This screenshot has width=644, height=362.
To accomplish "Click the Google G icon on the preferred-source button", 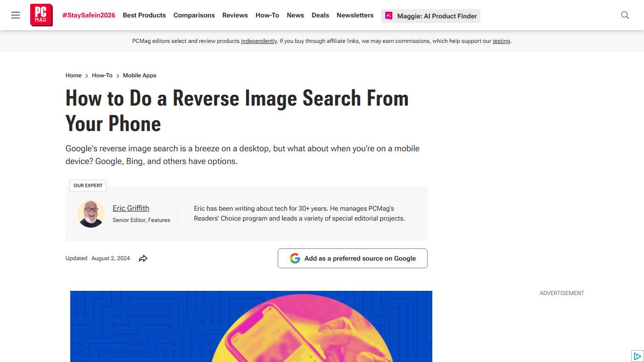I will (295, 258).
